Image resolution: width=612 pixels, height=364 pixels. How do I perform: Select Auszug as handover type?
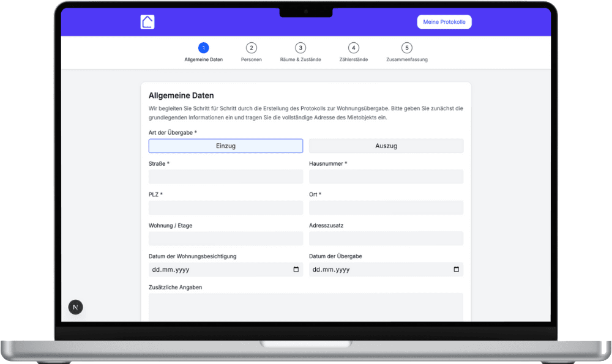click(386, 146)
